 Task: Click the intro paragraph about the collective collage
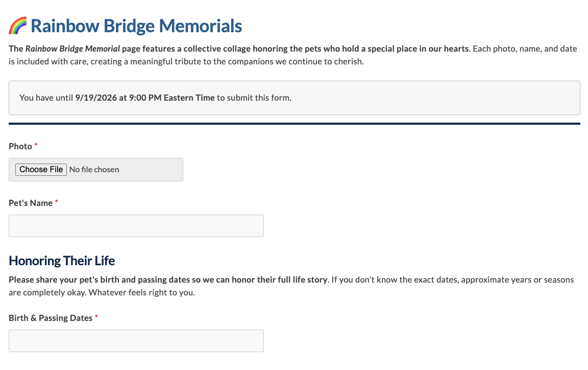point(293,55)
